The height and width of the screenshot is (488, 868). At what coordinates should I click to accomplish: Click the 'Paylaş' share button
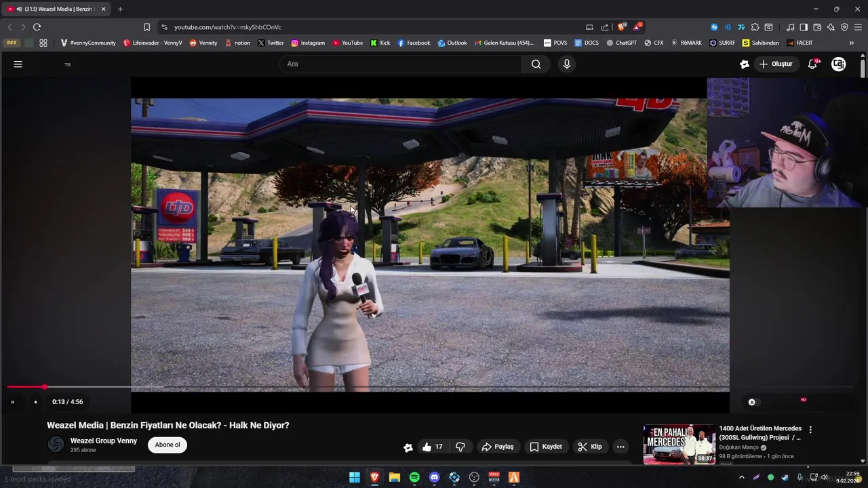[x=497, y=447]
